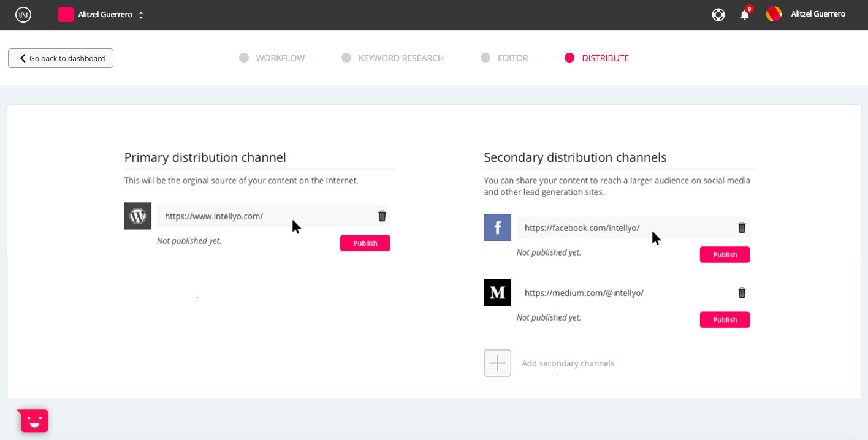868x440 pixels.
Task: Click the Primary distribution channel heading
Action: point(205,157)
